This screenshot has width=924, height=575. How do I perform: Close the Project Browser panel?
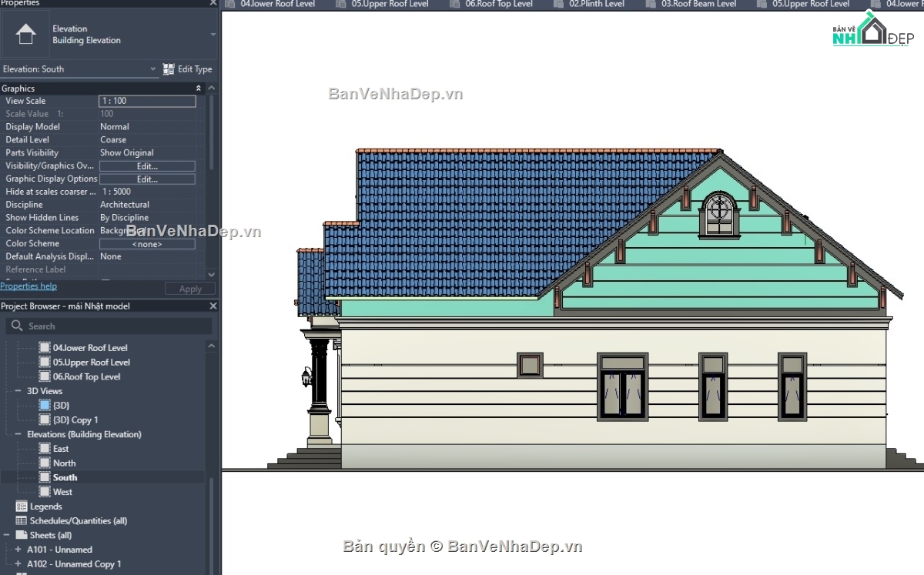pyautogui.click(x=213, y=306)
